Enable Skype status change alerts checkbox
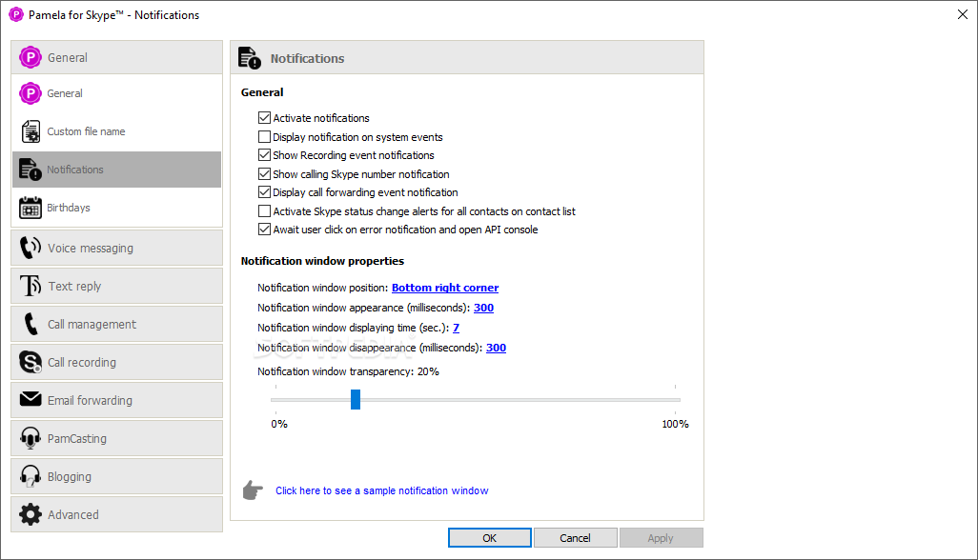The width and height of the screenshot is (978, 560). point(264,211)
